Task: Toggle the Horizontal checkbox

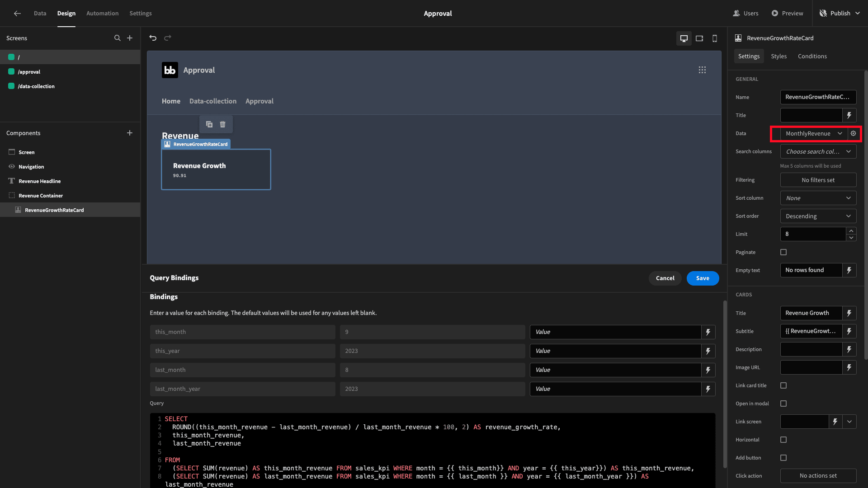Action: point(783,440)
